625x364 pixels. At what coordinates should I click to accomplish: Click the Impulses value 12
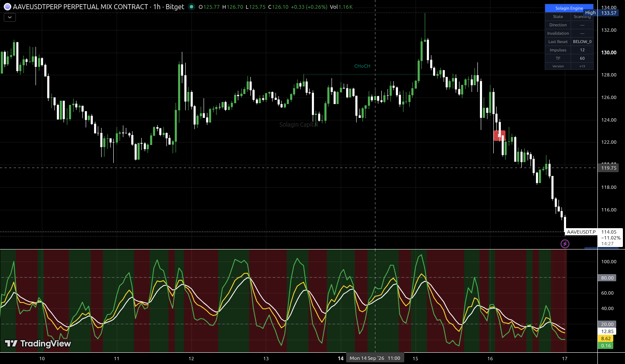[x=582, y=50]
